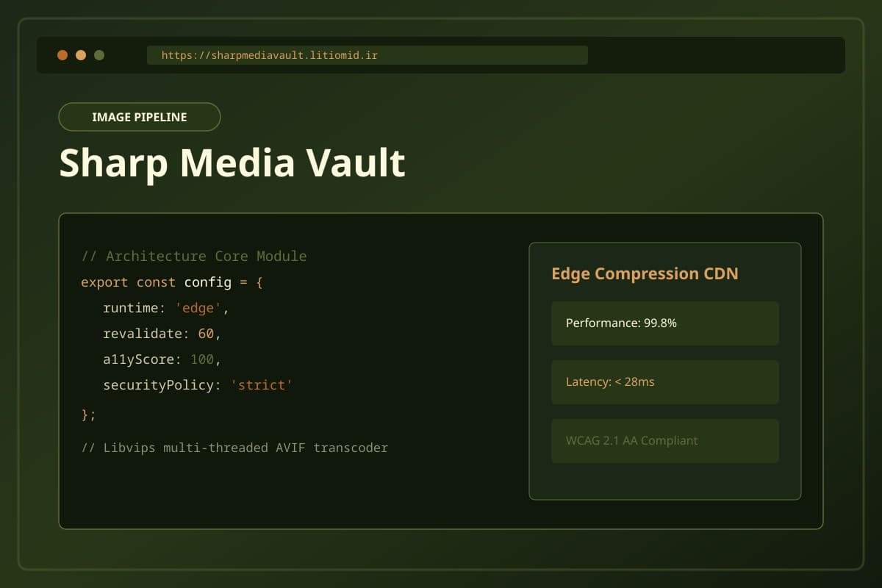
Task: Select the revalidate: 60 line
Action: pos(162,334)
